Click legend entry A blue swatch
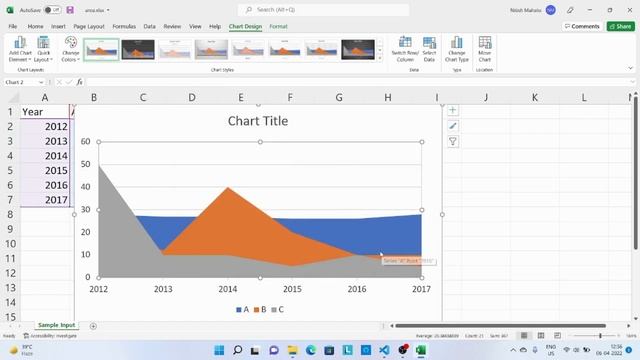 (x=239, y=310)
